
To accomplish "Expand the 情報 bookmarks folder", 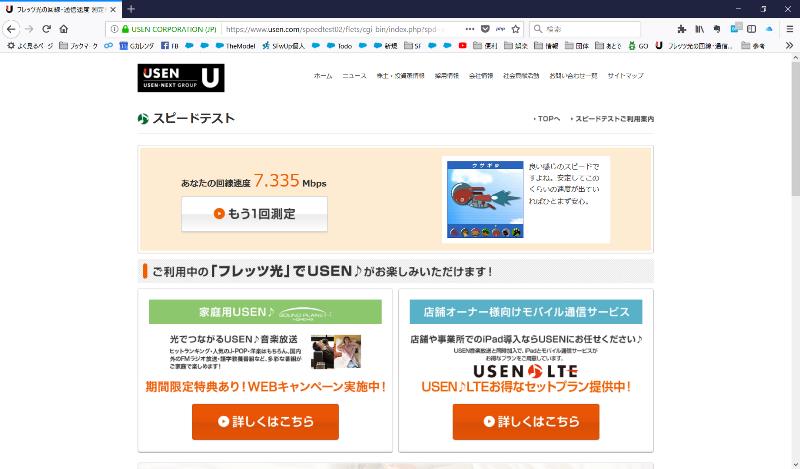I will (546, 46).
